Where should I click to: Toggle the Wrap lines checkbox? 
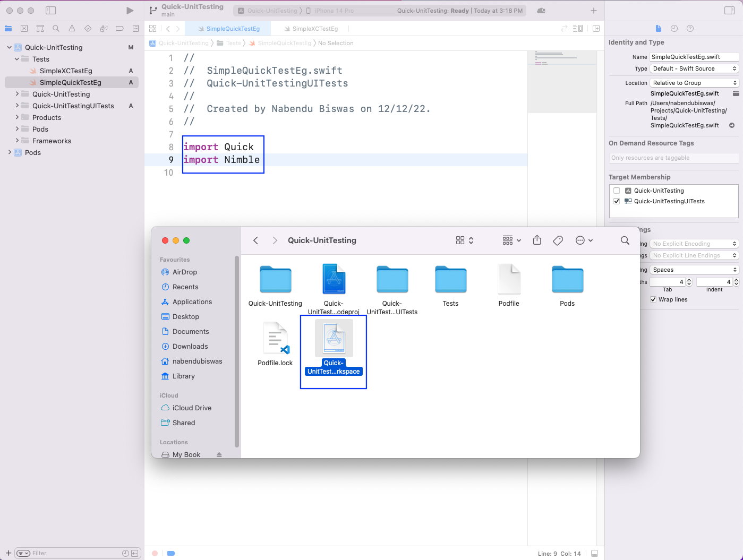653,299
